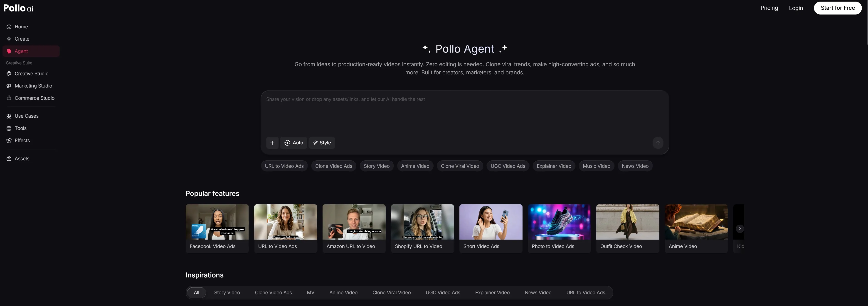Choose the URL to Video Ads prompt chip
This screenshot has height=306, width=868.
pyautogui.click(x=284, y=166)
